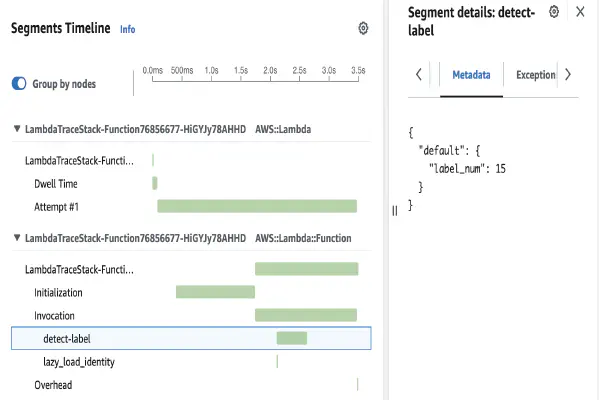
Task: Click the detect-label duration bar
Action: tap(291, 338)
